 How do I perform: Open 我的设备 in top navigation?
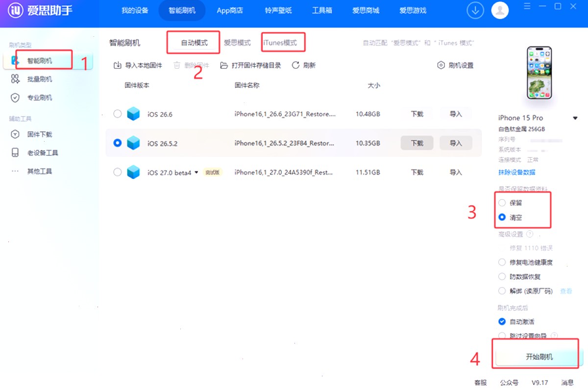pos(135,10)
